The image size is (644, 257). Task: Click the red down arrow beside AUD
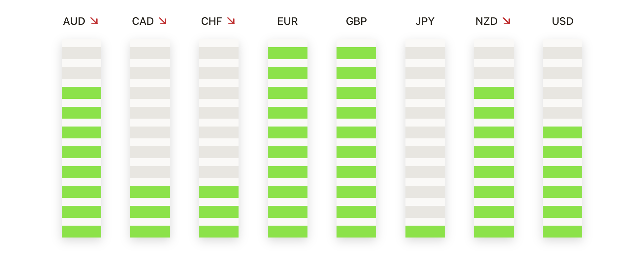pyautogui.click(x=94, y=21)
